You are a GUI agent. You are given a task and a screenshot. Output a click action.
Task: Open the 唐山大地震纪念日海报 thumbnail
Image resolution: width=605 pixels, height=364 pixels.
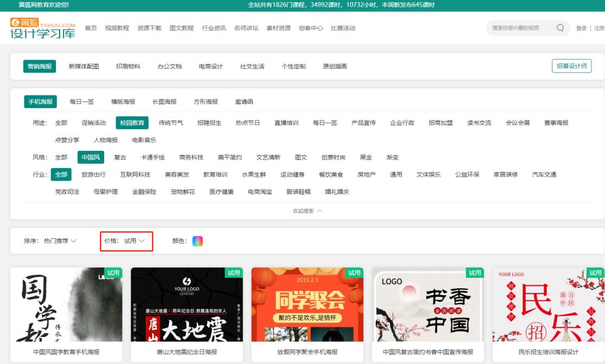coord(187,305)
